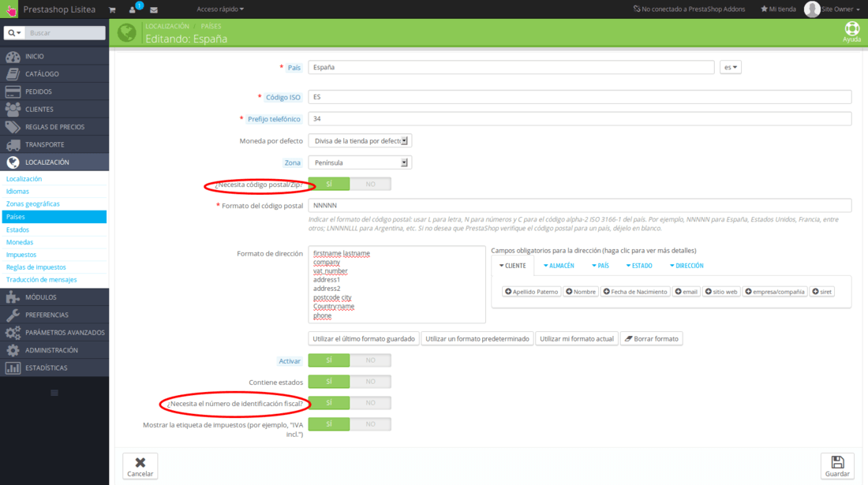The width and height of the screenshot is (868, 485).
Task: Open Monedas submenu item
Action: click(20, 242)
